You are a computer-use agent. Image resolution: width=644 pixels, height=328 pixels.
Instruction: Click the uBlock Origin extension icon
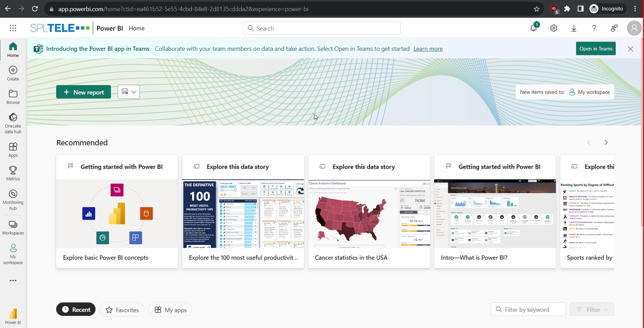point(554,9)
